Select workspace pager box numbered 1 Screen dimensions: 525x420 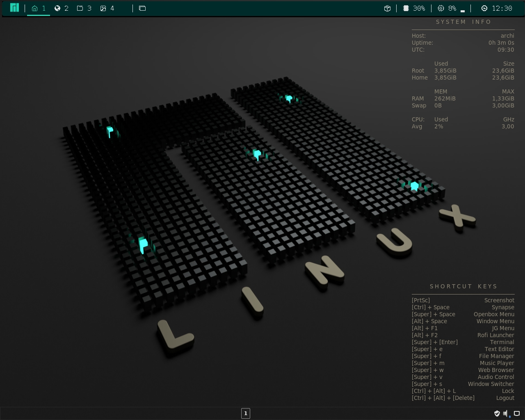[x=246, y=413]
